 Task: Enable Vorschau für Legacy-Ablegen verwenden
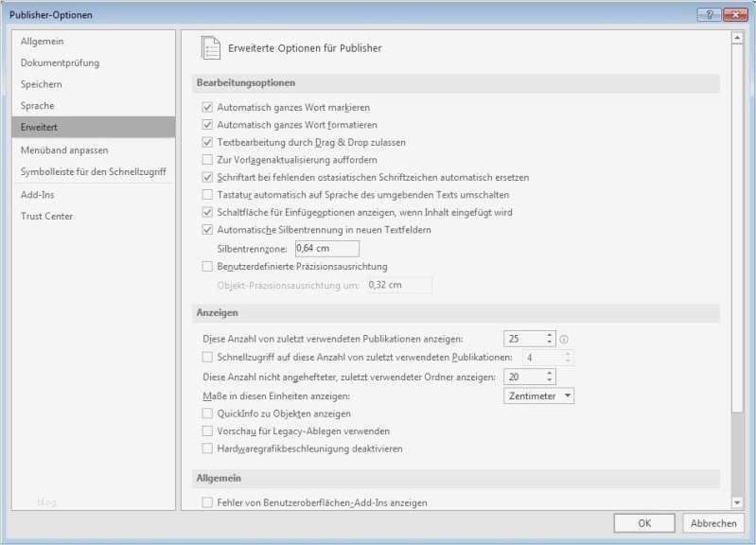coord(207,431)
